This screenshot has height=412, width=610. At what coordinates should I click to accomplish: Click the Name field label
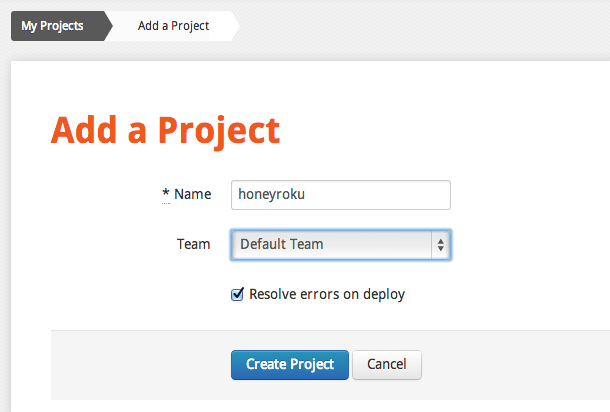[192, 195]
